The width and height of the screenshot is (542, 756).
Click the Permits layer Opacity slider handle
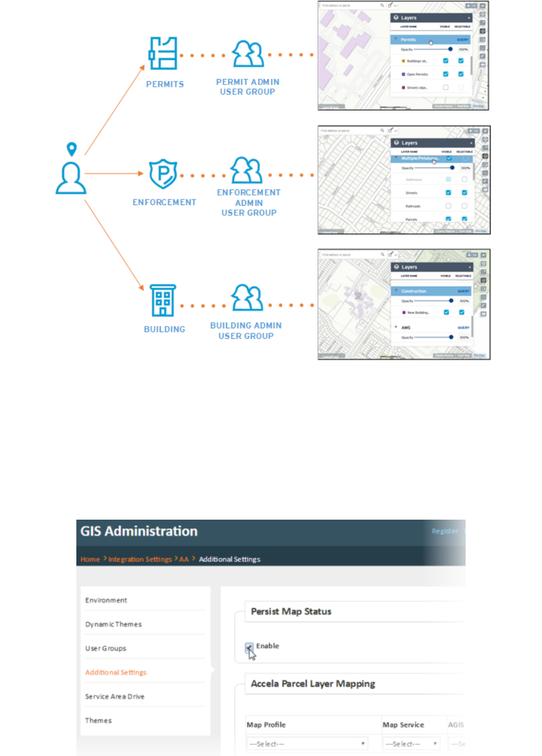click(451, 49)
